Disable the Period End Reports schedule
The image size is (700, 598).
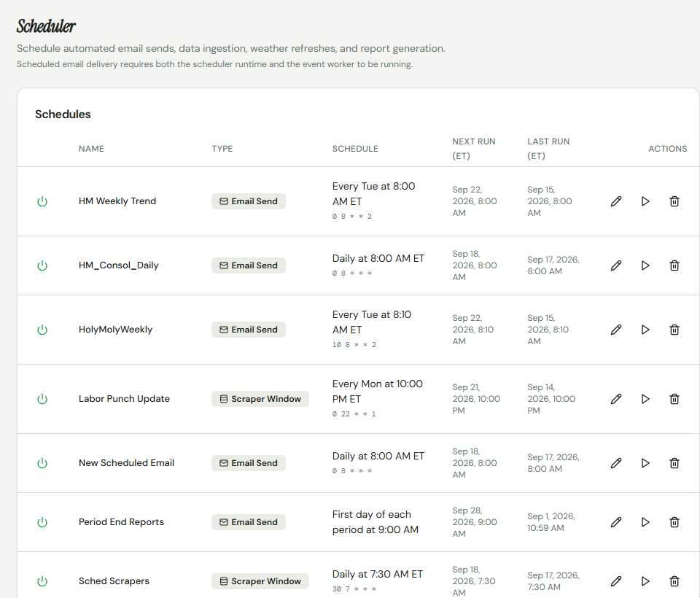tap(42, 522)
